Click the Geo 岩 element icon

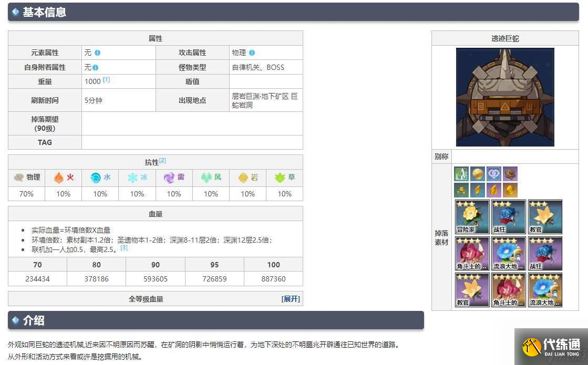point(243,178)
